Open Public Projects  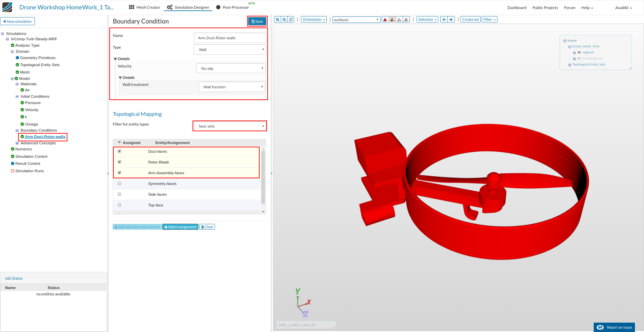tap(545, 8)
